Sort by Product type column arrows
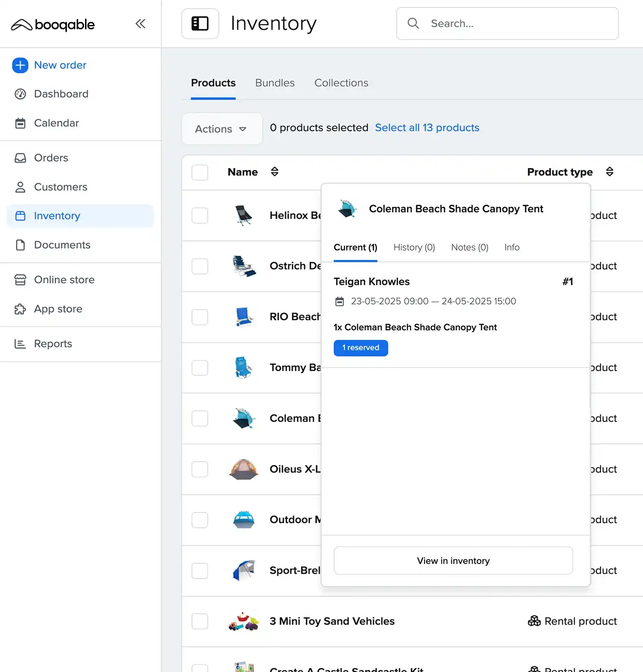The width and height of the screenshot is (643, 672). tap(609, 172)
